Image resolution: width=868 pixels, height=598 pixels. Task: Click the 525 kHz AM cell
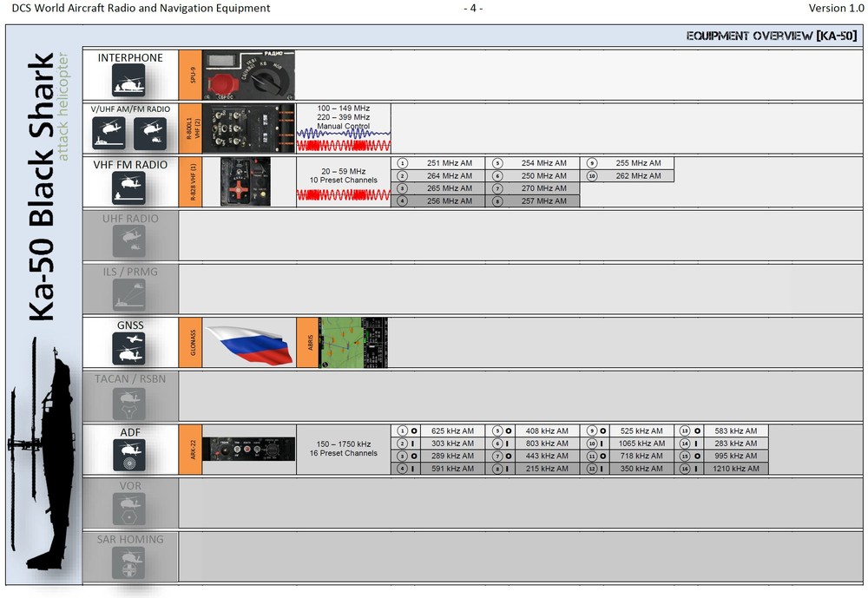[x=641, y=430]
